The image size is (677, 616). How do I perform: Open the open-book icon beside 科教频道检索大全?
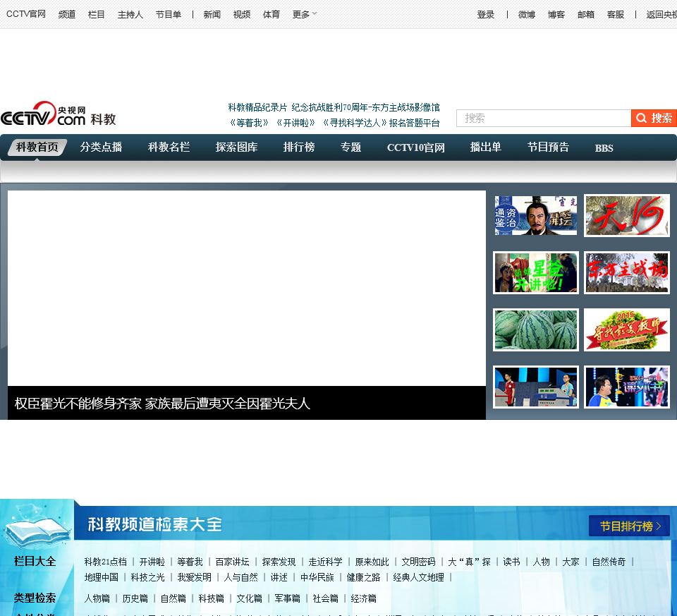coord(37,528)
